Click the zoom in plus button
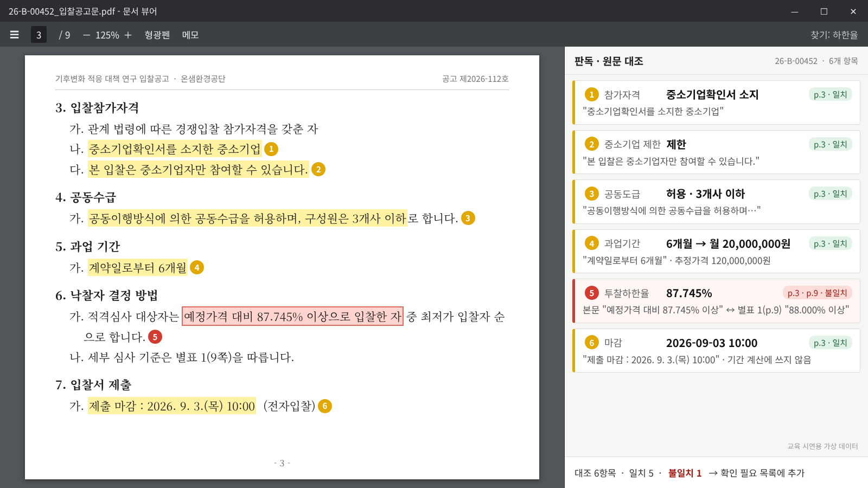868x488 pixels. 128,35
